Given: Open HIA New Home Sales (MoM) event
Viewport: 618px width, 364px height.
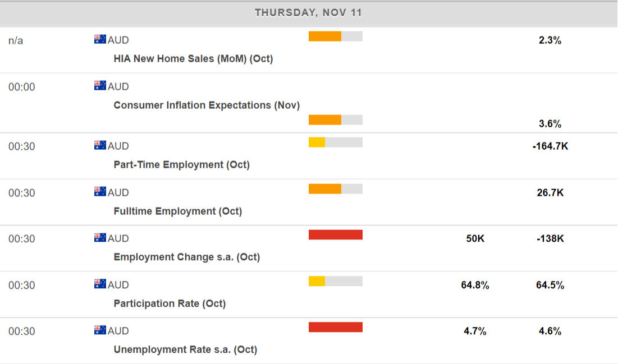Looking at the screenshot, I should [193, 58].
